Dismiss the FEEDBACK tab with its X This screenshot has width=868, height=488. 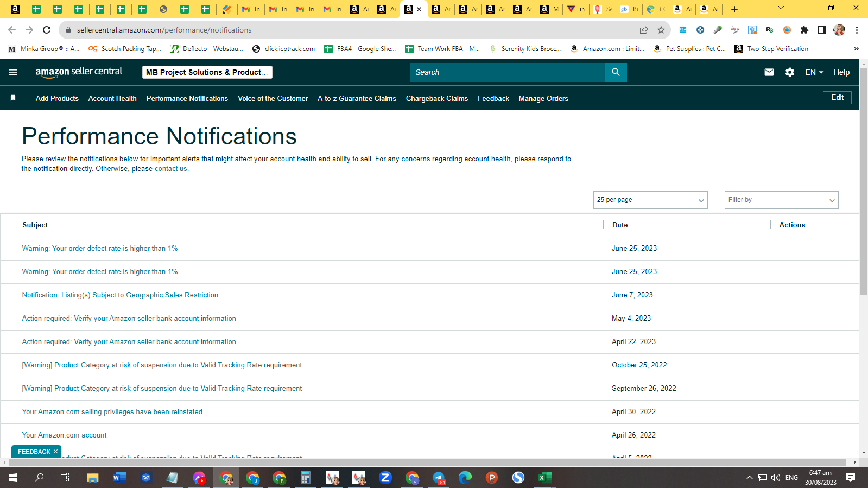(55, 452)
